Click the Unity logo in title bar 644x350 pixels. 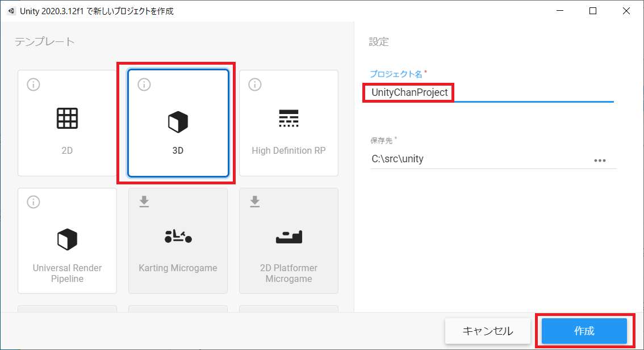[x=11, y=11]
